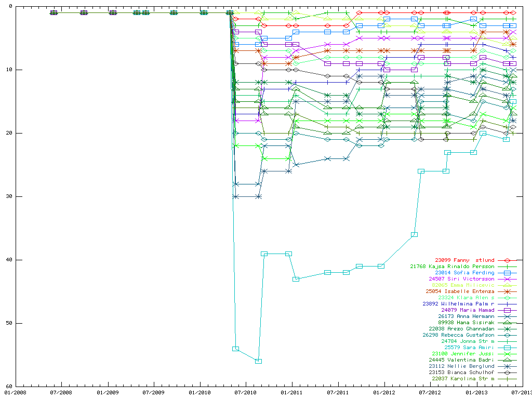
Task: Select legend label 21768 Kajsa Rinaldo Persson
Action: coord(452,267)
